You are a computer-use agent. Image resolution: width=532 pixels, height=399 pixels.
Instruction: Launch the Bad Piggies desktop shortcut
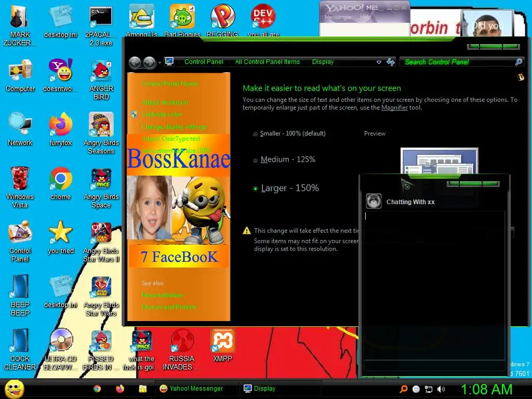coord(182,20)
